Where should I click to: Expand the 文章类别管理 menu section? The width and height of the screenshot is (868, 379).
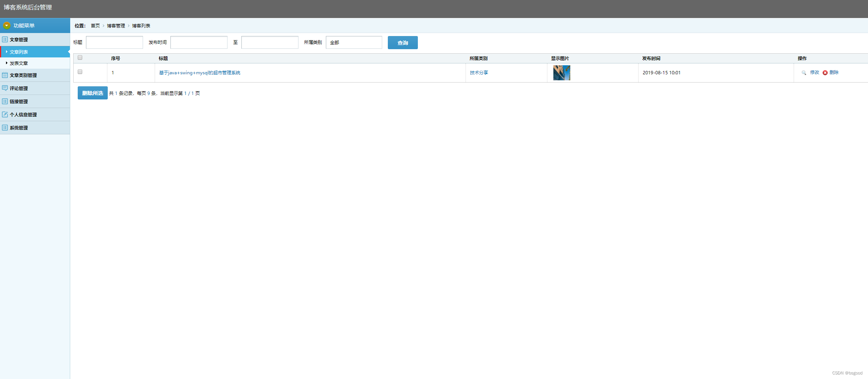pos(35,75)
